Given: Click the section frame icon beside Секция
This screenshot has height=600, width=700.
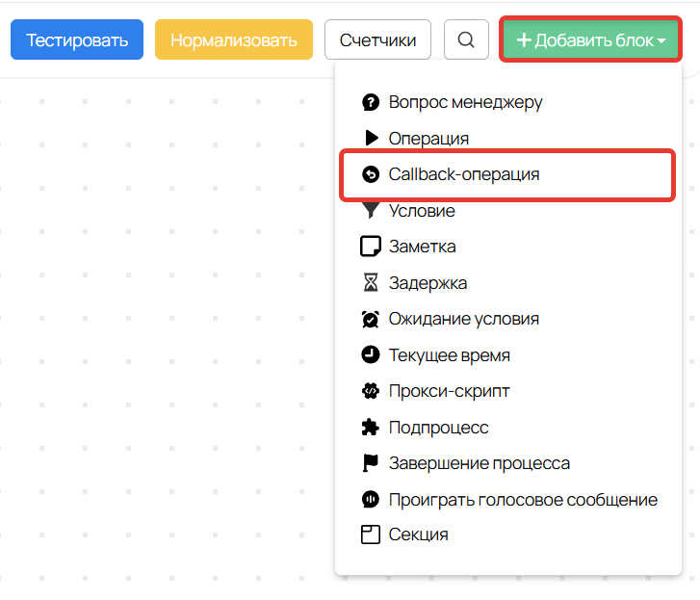Looking at the screenshot, I should 371,535.
